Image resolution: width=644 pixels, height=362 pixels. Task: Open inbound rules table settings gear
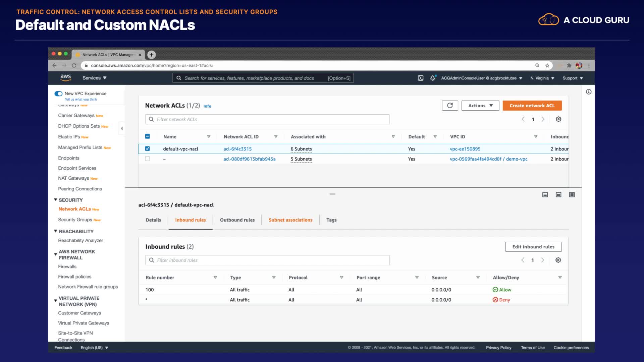[x=558, y=260]
